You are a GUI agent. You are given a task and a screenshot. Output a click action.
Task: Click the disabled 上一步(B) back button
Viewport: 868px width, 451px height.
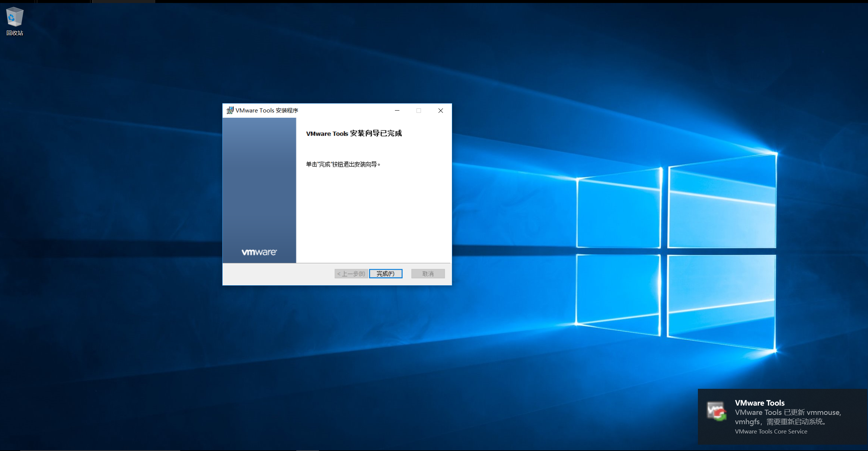(x=351, y=274)
